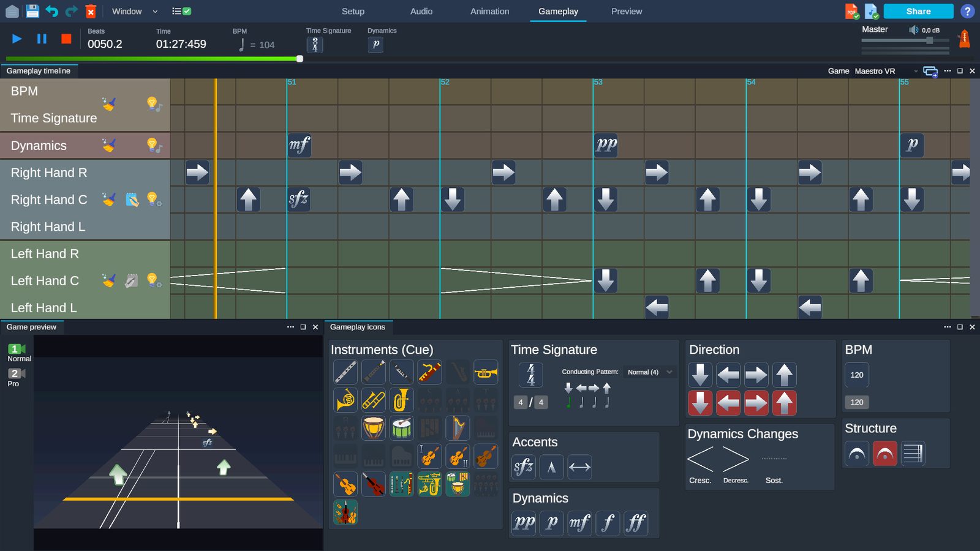Toggle the Dynamics row lightbulb hint
Screen dimensions: 980x551
(153, 145)
